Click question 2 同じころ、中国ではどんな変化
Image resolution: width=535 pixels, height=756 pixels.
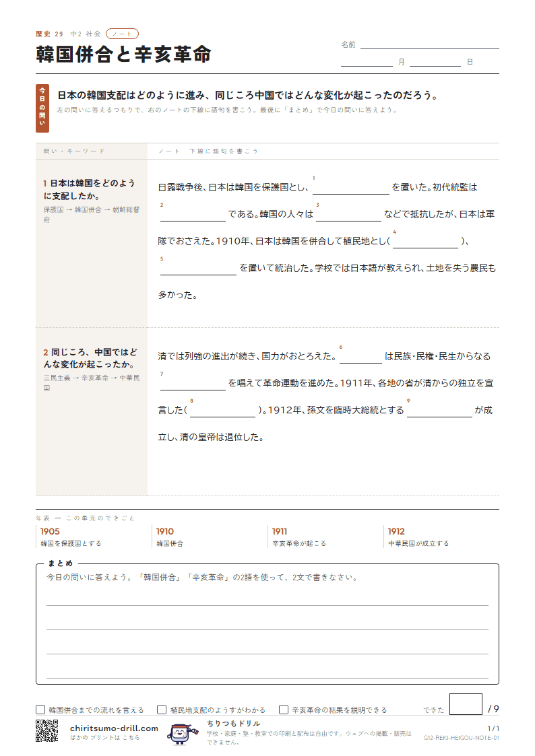tap(90, 358)
